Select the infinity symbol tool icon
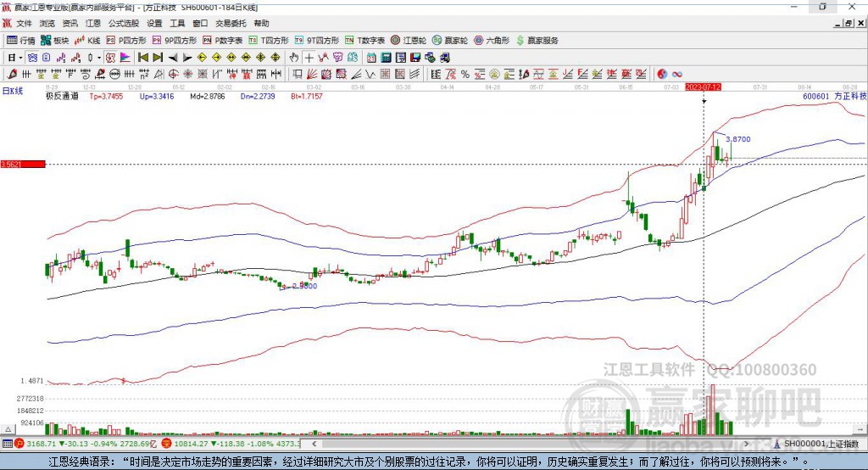 coord(677,74)
